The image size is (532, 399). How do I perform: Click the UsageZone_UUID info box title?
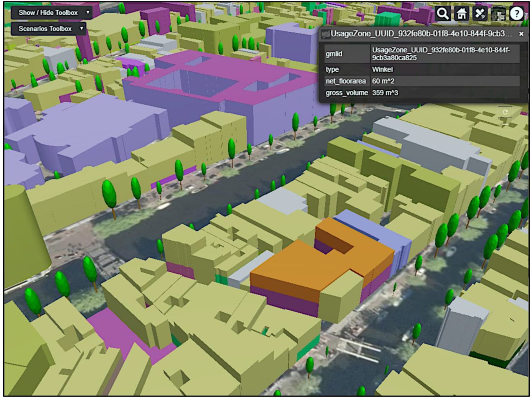point(421,34)
